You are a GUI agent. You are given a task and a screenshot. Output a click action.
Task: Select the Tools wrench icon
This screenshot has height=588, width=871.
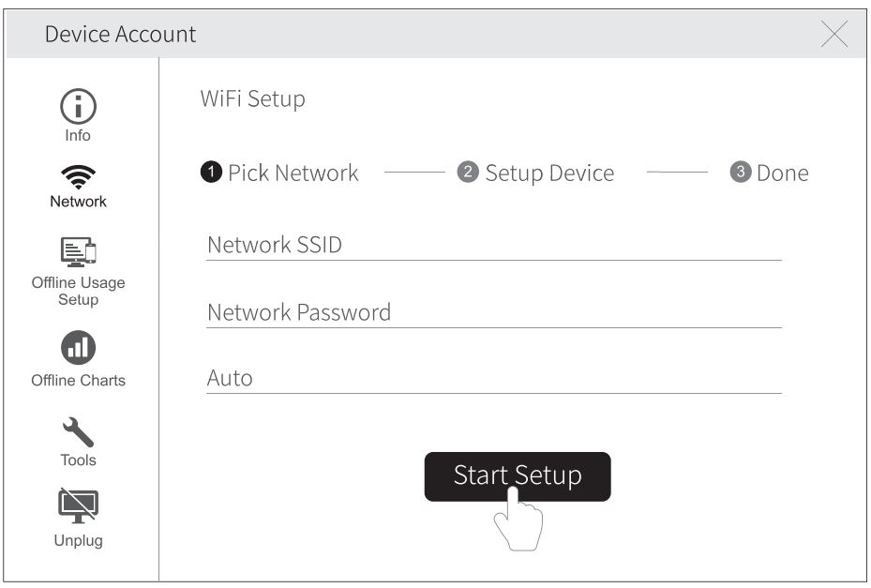[x=78, y=431]
